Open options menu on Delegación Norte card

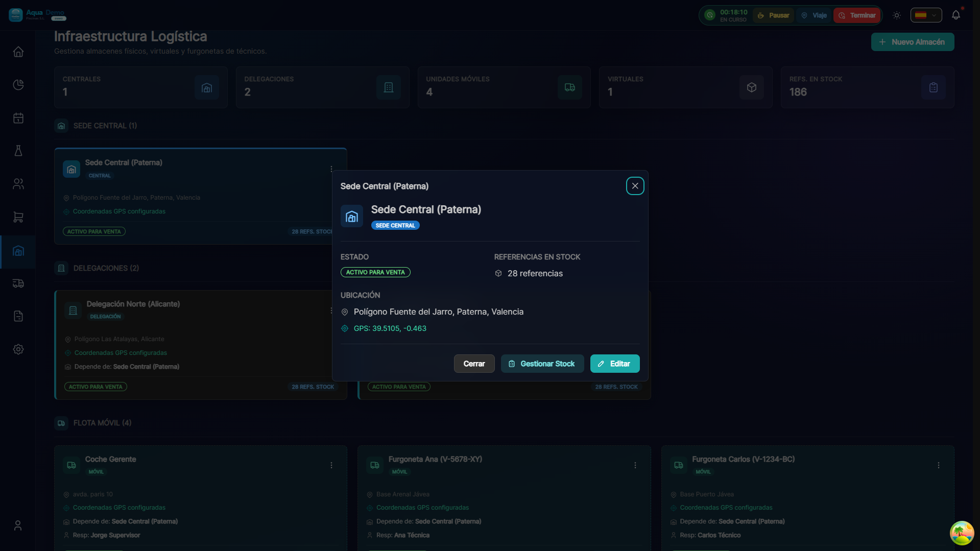[331, 310]
